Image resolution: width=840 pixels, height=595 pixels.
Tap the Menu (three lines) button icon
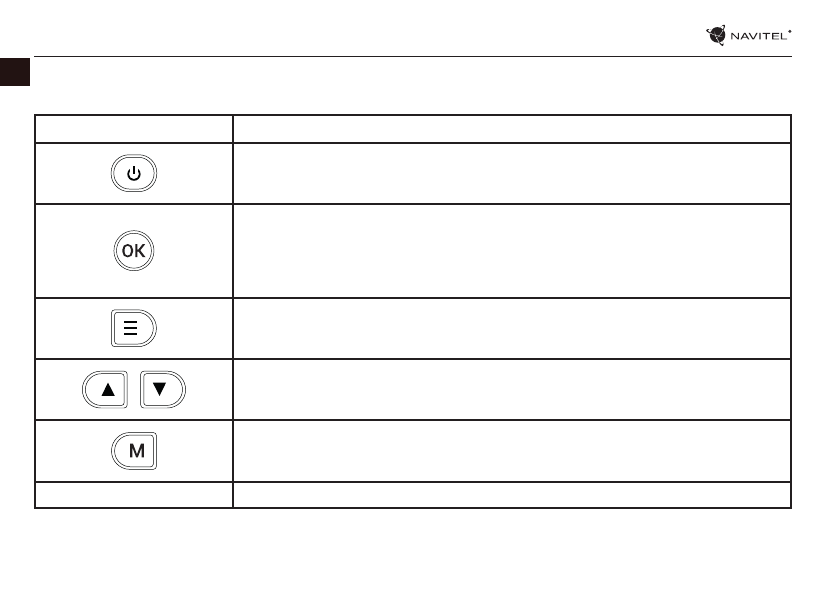[x=134, y=328]
